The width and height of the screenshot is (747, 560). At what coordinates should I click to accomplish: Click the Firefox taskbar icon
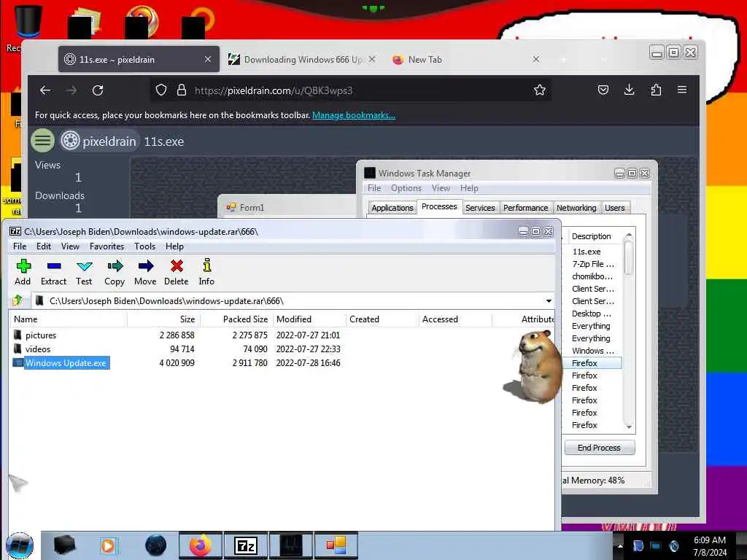pyautogui.click(x=200, y=545)
